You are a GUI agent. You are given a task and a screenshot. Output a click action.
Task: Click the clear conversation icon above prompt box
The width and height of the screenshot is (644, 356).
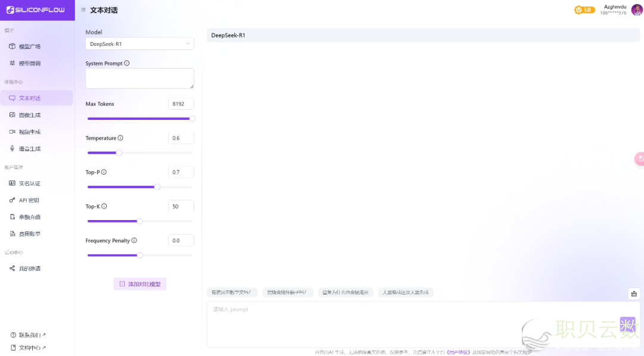point(633,293)
